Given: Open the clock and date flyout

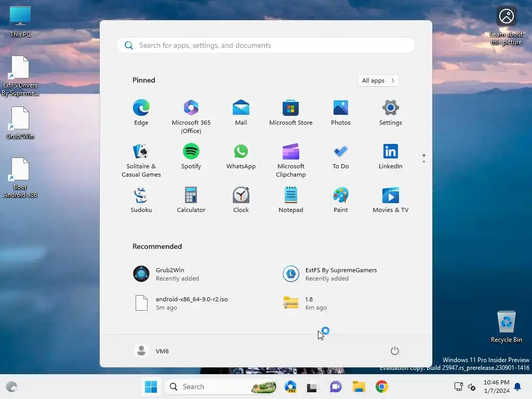Looking at the screenshot, I should (496, 387).
